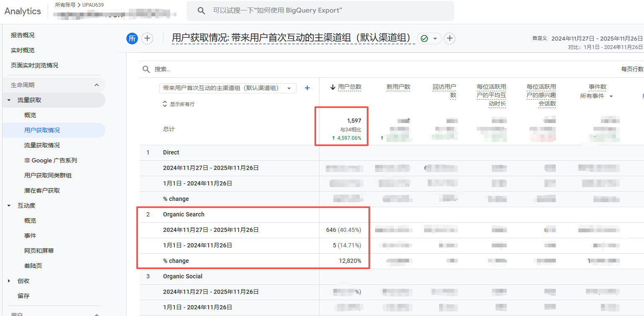Open the 所有事件 dropdown under 事件数
Screen dimensions: 644x316
click(596, 96)
